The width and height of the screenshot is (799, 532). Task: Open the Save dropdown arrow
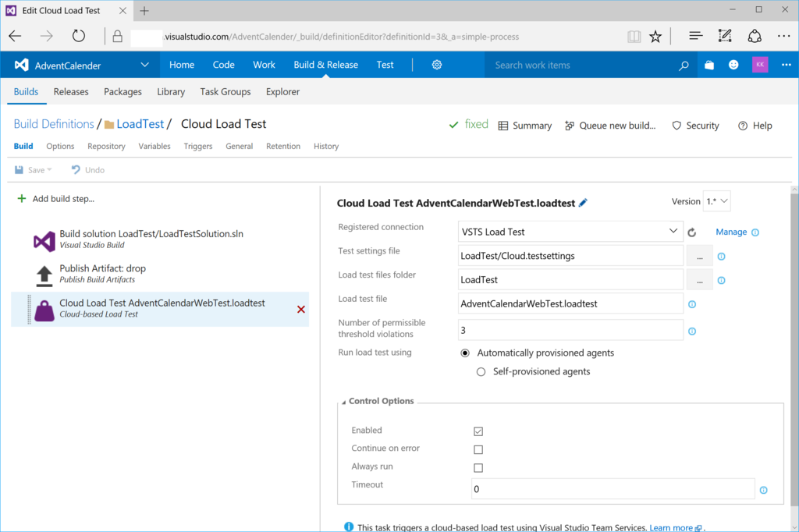point(49,170)
